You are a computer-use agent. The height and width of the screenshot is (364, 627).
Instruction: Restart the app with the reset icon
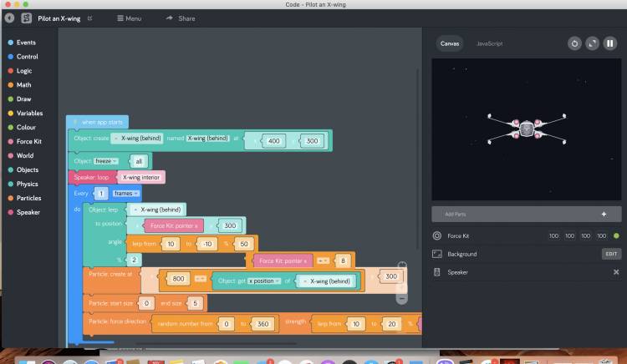tap(574, 43)
